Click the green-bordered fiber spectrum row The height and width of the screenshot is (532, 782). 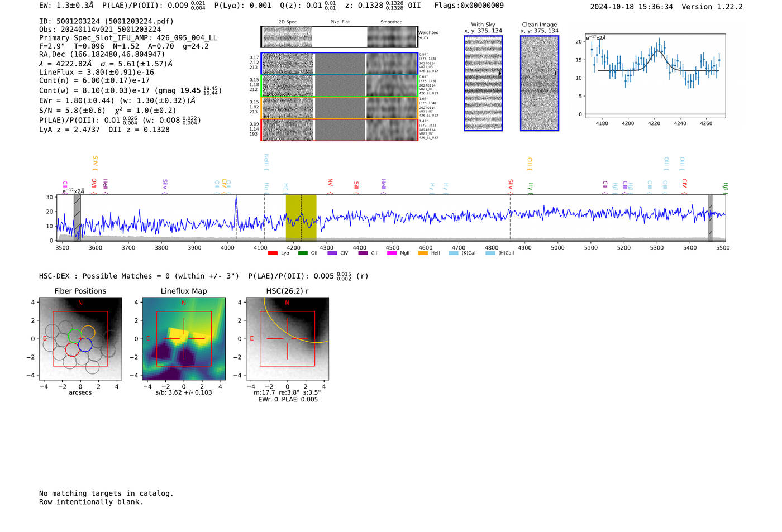click(x=339, y=85)
